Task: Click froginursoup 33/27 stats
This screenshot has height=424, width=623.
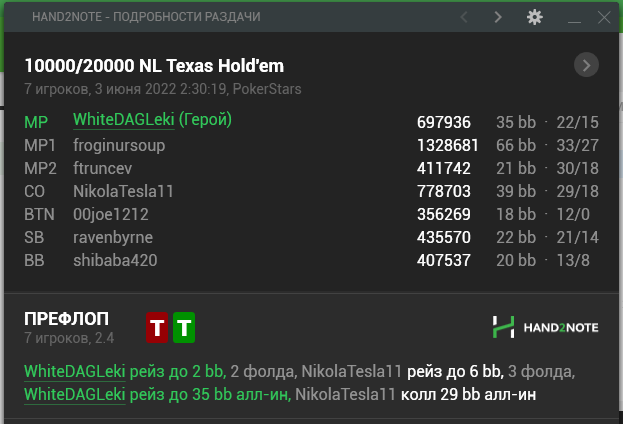Action: coord(577,145)
